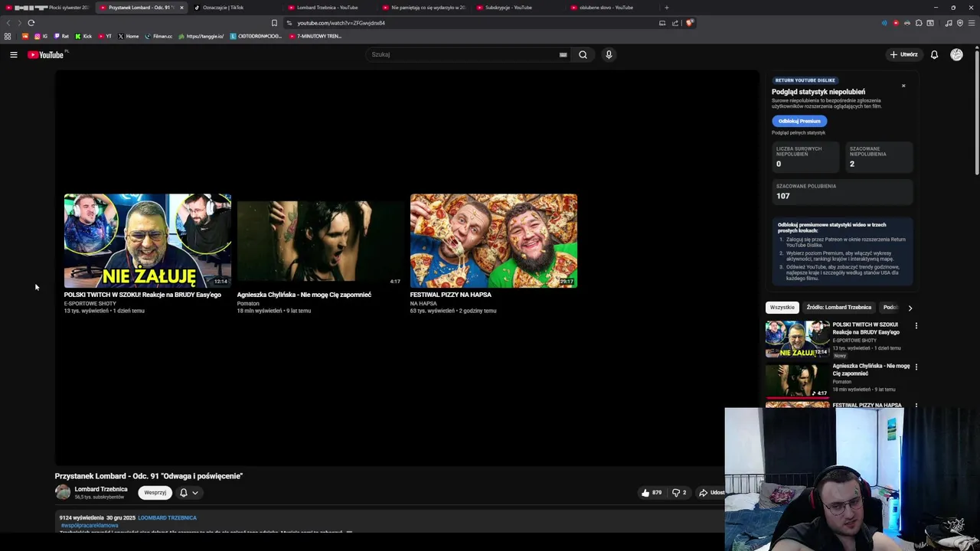
Task: Open the account avatar menu
Action: [956, 54]
